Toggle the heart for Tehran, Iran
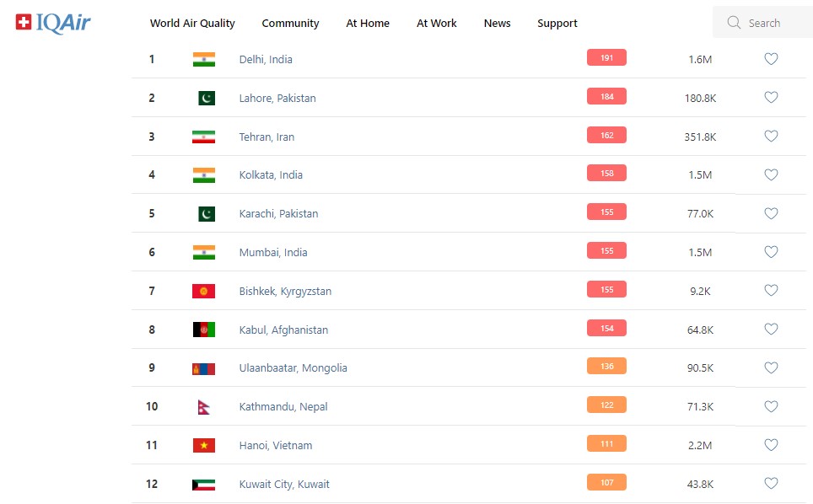This screenshot has width=813, height=504. coord(771,136)
